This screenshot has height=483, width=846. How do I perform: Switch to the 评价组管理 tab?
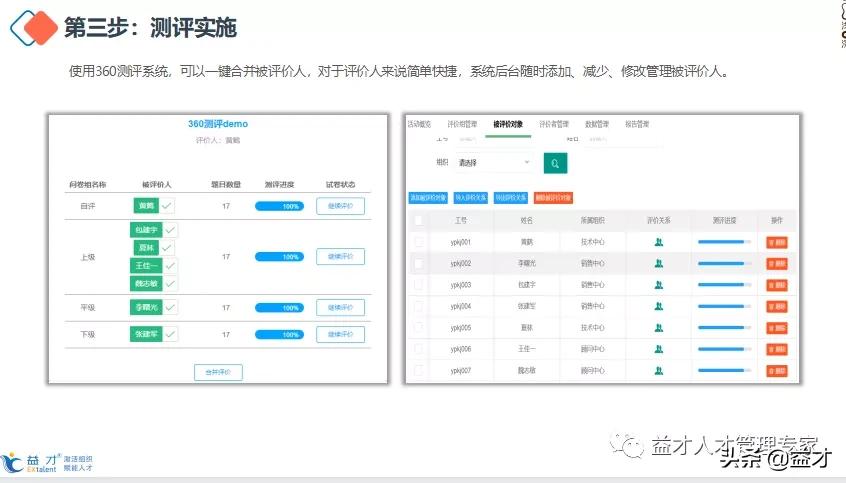pyautogui.click(x=462, y=124)
